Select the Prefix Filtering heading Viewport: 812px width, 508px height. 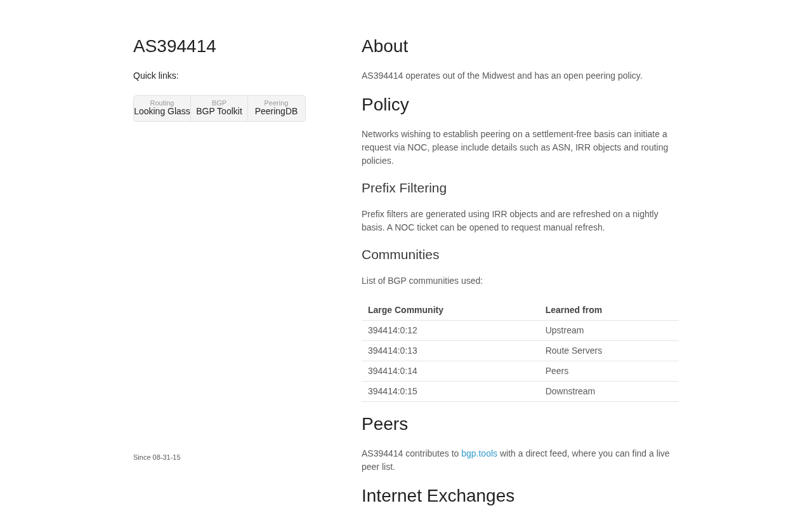[x=404, y=188]
